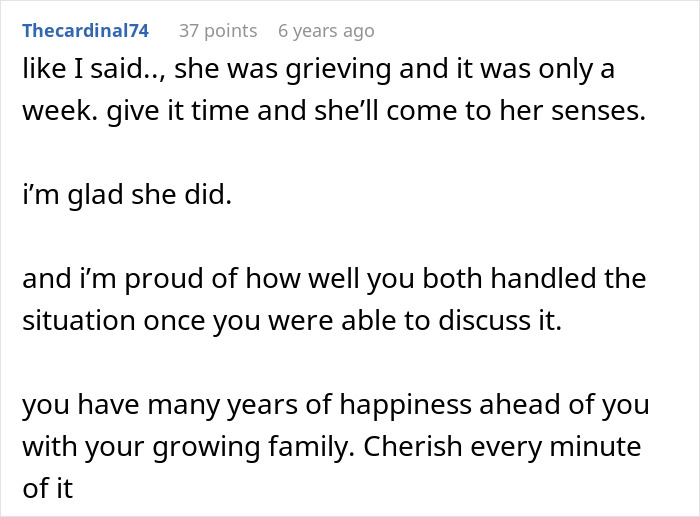Click the line starting "and i'm proud"
The height and width of the screenshot is (517, 700).
pyautogui.click(x=333, y=279)
